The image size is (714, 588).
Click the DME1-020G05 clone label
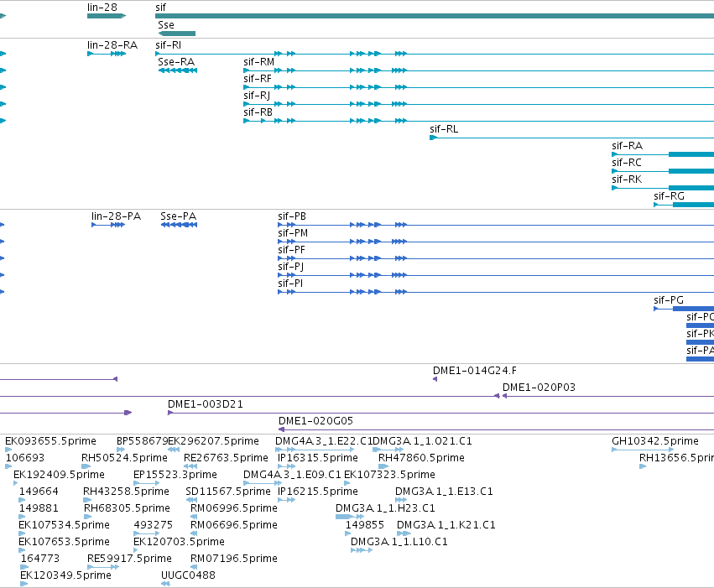point(315,421)
